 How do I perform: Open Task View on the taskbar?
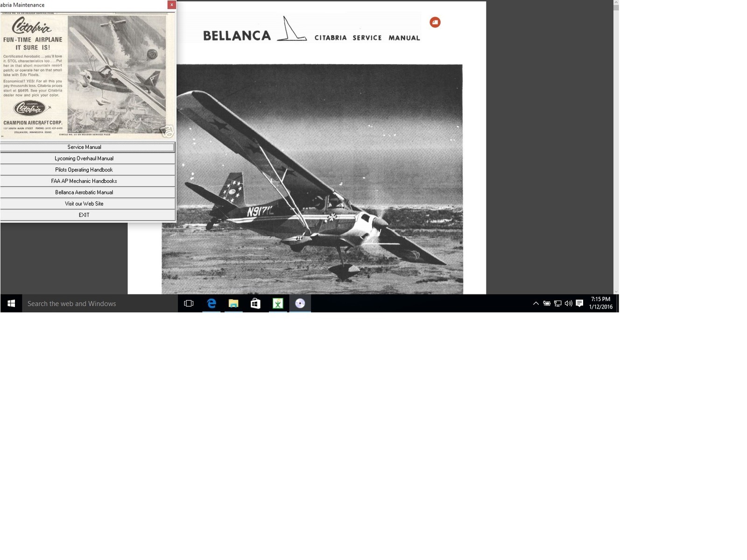pyautogui.click(x=189, y=303)
